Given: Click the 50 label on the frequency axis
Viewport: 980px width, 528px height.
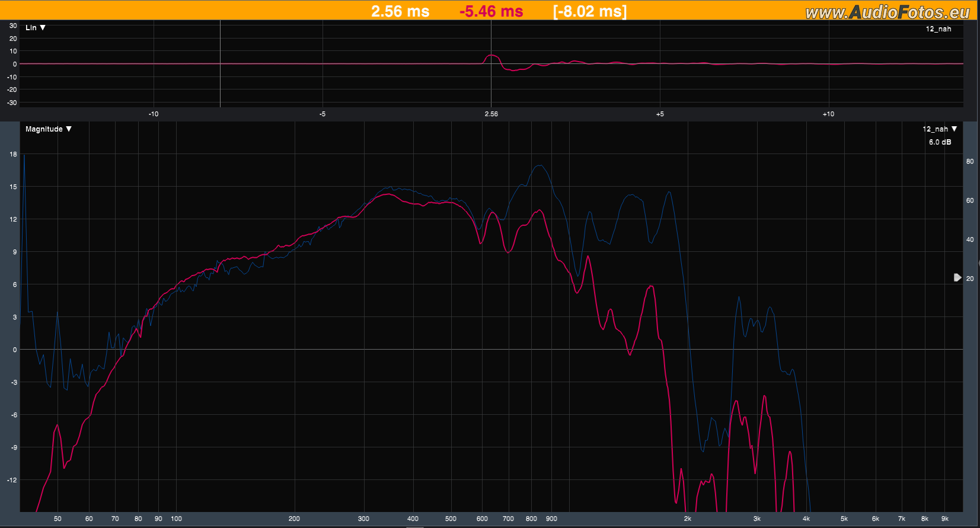Looking at the screenshot, I should (58, 519).
